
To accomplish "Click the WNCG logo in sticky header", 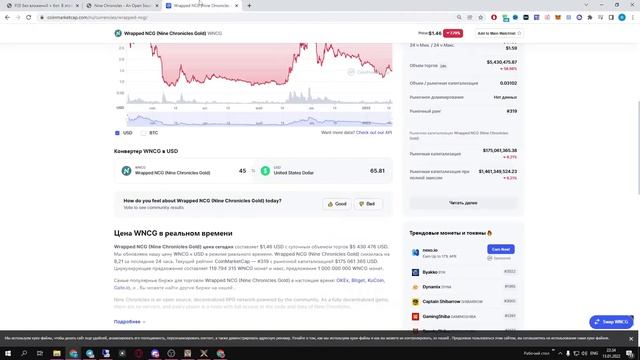I will pos(118,33).
